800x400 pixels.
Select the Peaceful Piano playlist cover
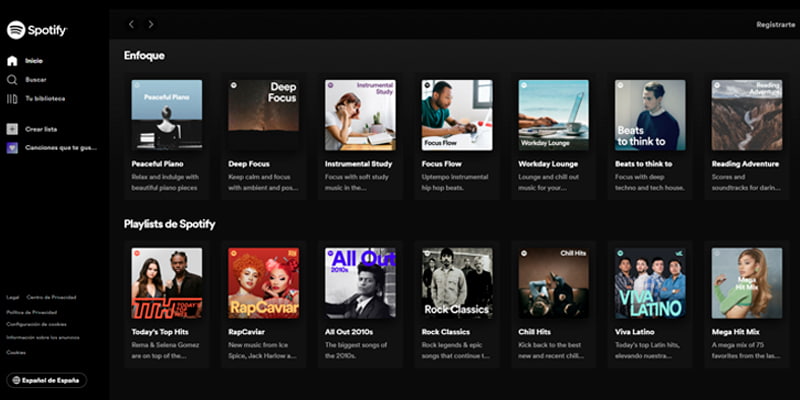tap(167, 115)
